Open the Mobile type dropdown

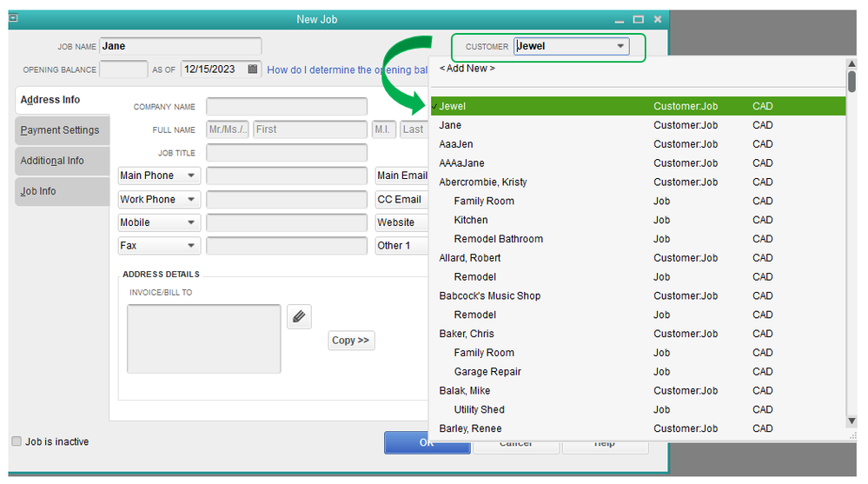point(158,222)
